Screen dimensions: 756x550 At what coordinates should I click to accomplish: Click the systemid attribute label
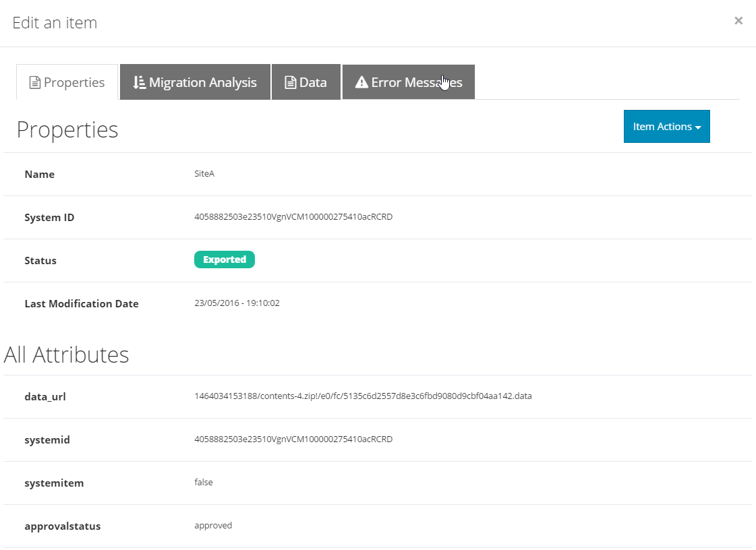tap(47, 440)
